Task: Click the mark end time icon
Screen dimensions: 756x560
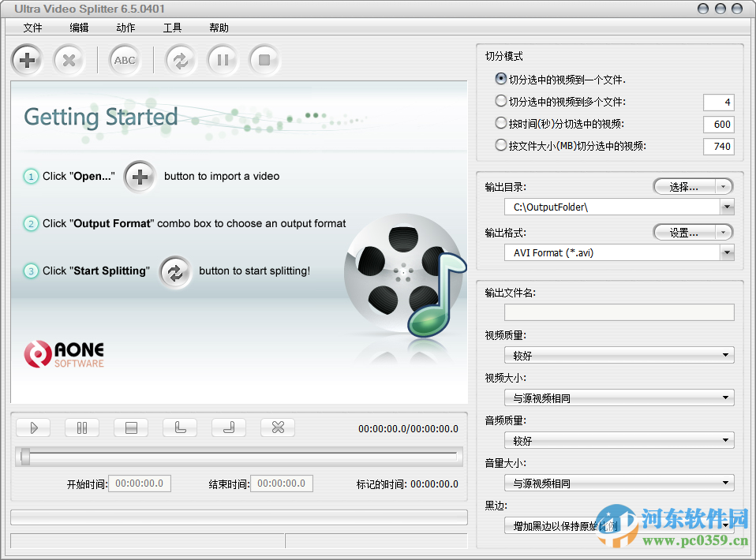Action: click(228, 427)
